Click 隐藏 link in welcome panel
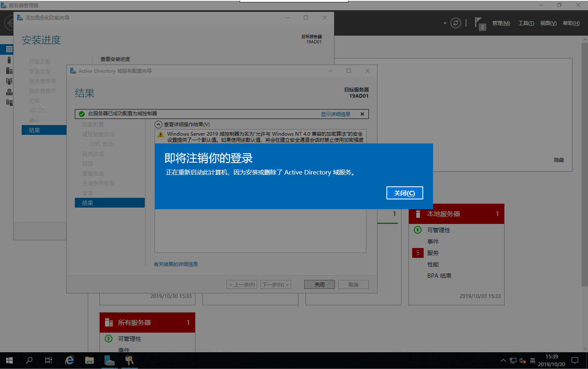Image resolution: width=588 pixels, height=369 pixels. pos(559,160)
